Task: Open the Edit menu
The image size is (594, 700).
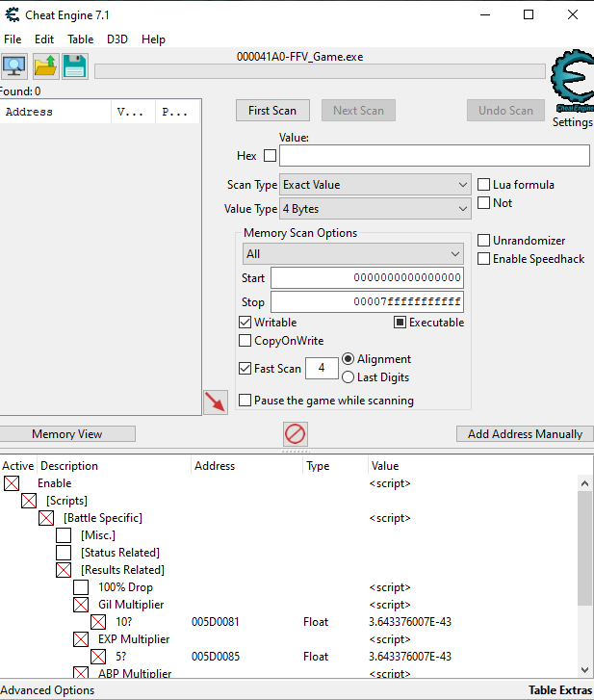Action: tap(44, 39)
